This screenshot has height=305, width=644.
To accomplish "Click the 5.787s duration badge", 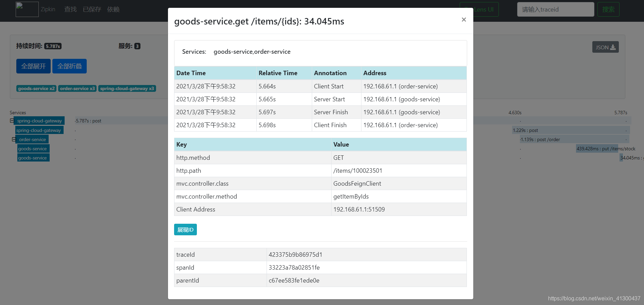I will click(53, 46).
